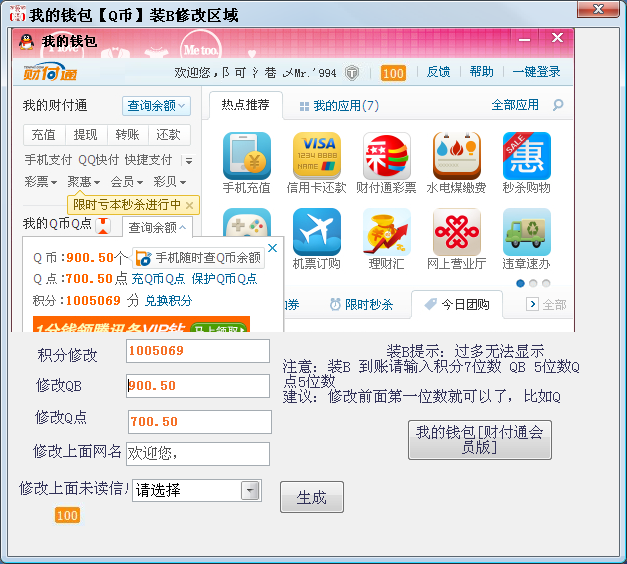This screenshot has width=627, height=564.
Task: Click the 帮助 link
Action: (x=481, y=72)
